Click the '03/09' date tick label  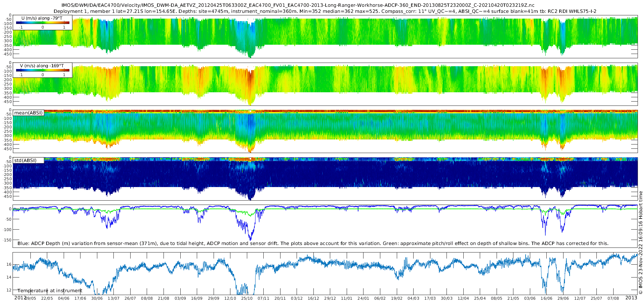coord(180,298)
